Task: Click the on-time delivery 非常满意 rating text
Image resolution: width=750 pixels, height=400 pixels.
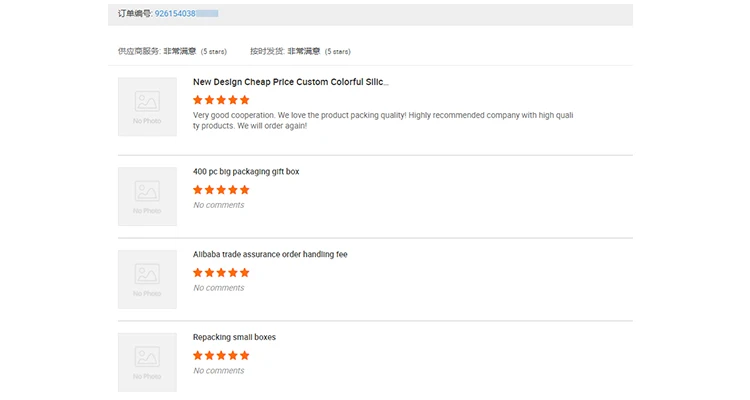Action: (x=304, y=51)
